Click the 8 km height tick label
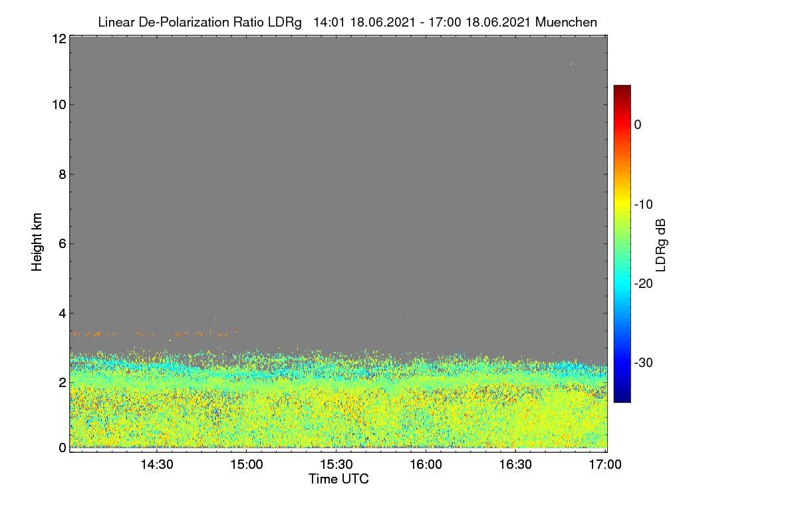798x532 pixels. pyautogui.click(x=62, y=174)
